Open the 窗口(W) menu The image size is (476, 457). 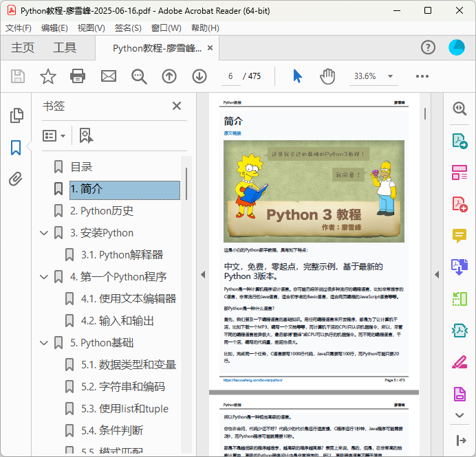(166, 28)
